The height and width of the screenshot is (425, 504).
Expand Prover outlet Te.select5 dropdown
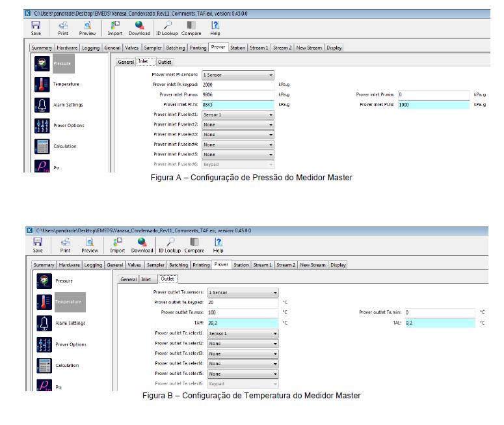pos(243,374)
